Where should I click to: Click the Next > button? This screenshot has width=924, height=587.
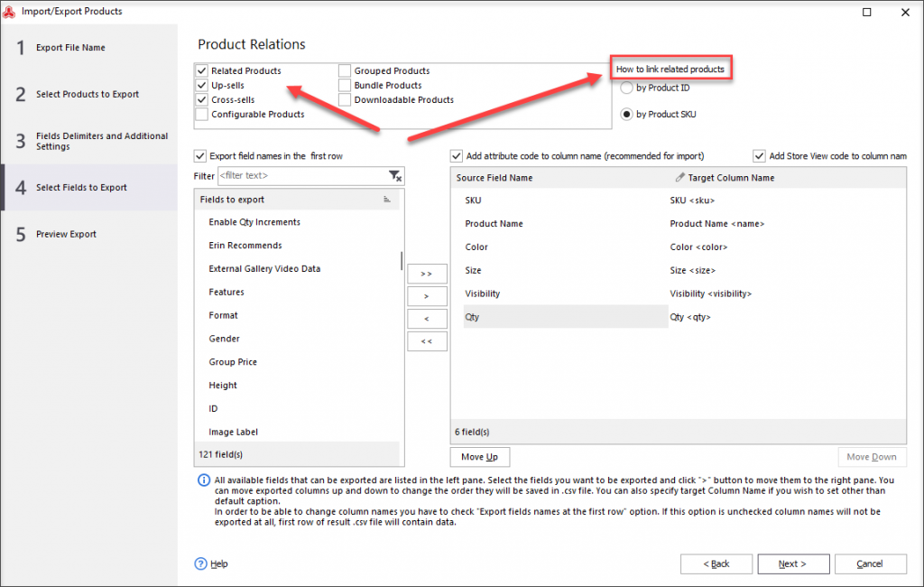coord(793,564)
